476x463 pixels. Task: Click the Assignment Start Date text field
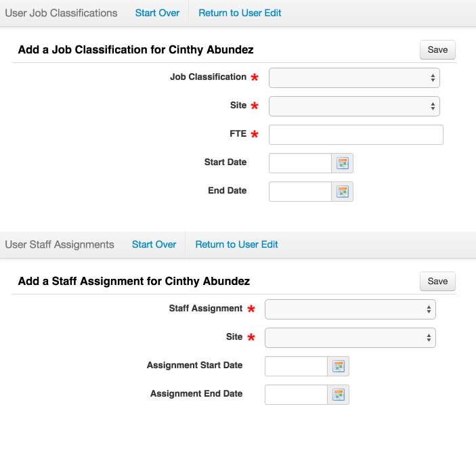click(297, 366)
